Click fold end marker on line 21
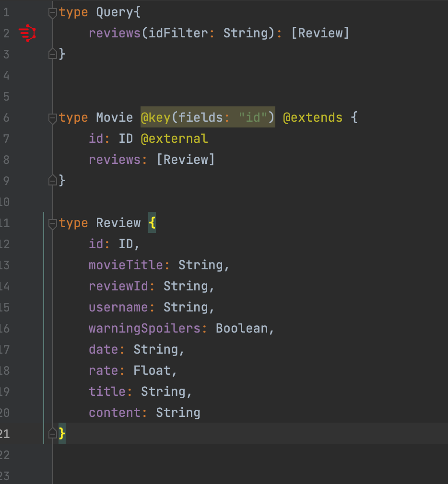448x484 pixels. (x=53, y=434)
